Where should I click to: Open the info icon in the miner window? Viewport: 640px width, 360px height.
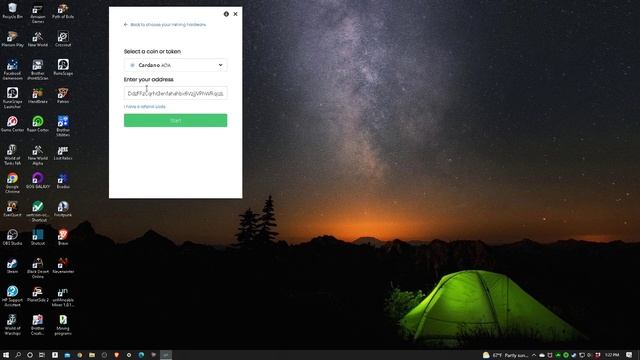click(226, 14)
